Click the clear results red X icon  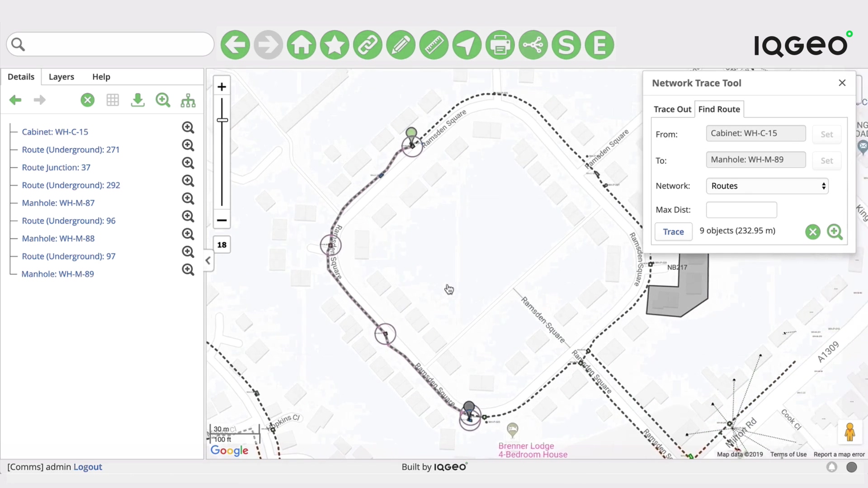[x=812, y=231]
